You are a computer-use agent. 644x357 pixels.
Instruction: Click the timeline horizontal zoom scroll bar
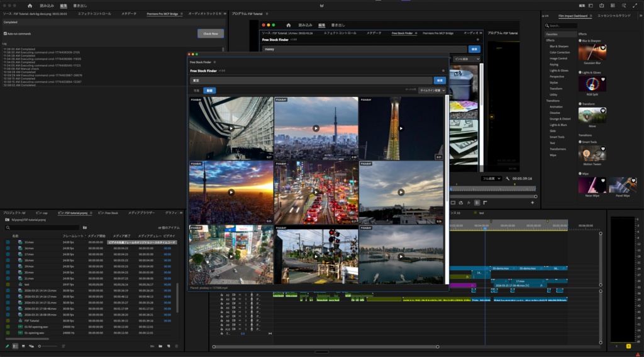click(325, 347)
